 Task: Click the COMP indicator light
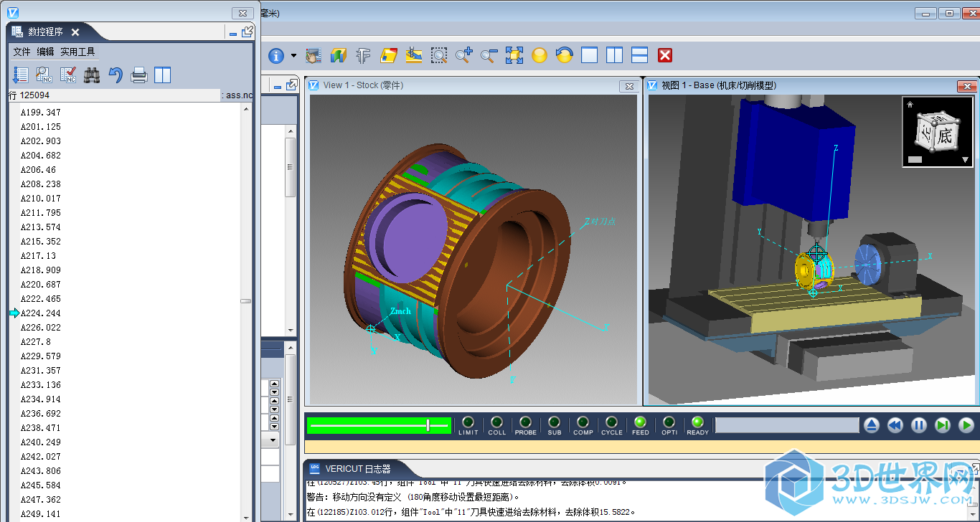583,422
